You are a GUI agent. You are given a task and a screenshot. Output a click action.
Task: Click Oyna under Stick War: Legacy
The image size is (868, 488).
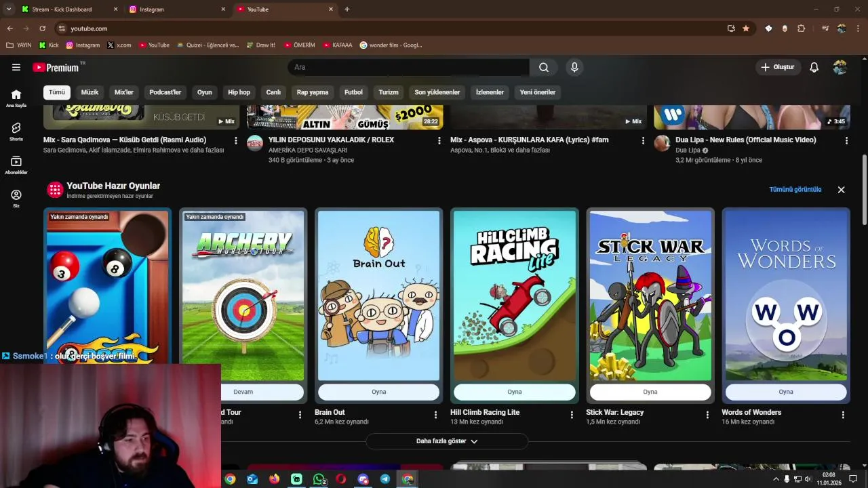(x=650, y=392)
